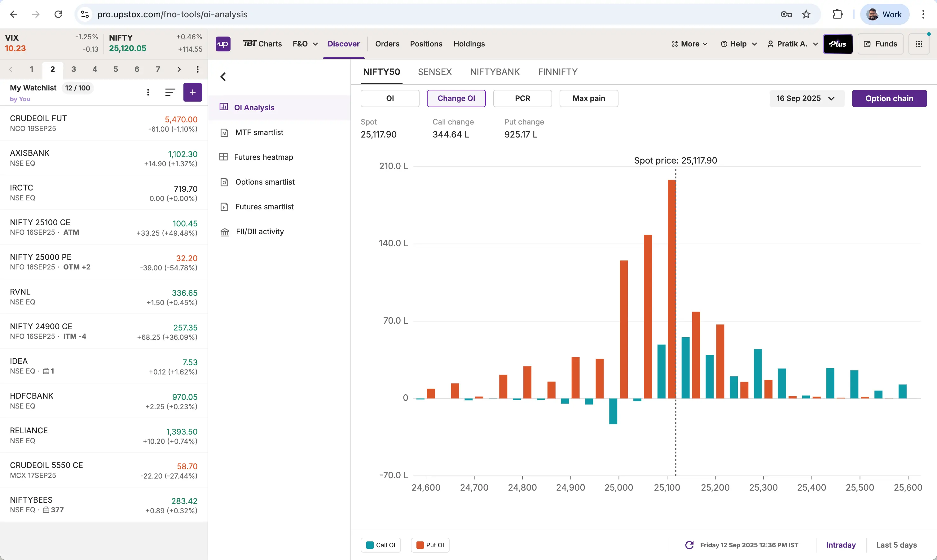Switch to the NIFTYBANK tab
Screen dimensions: 937x560
[495, 72]
